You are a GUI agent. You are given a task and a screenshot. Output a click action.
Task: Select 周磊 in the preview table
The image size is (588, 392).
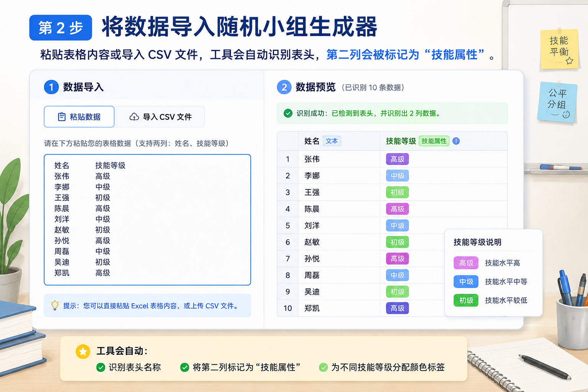click(x=312, y=275)
